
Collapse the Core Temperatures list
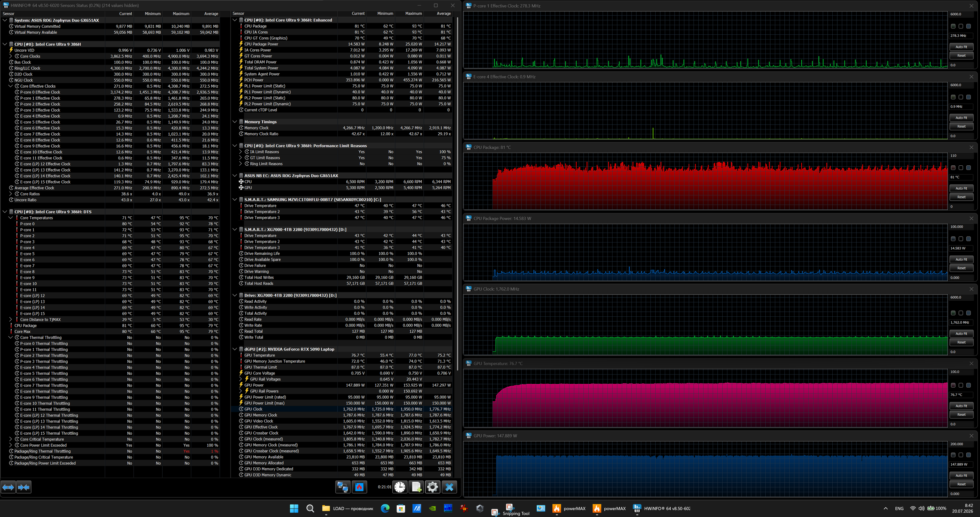(x=11, y=218)
